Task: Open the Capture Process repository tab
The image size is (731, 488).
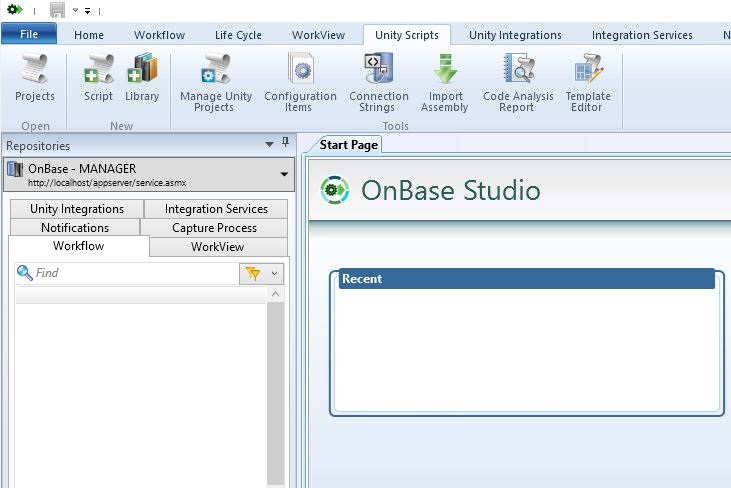Action: coord(214,227)
